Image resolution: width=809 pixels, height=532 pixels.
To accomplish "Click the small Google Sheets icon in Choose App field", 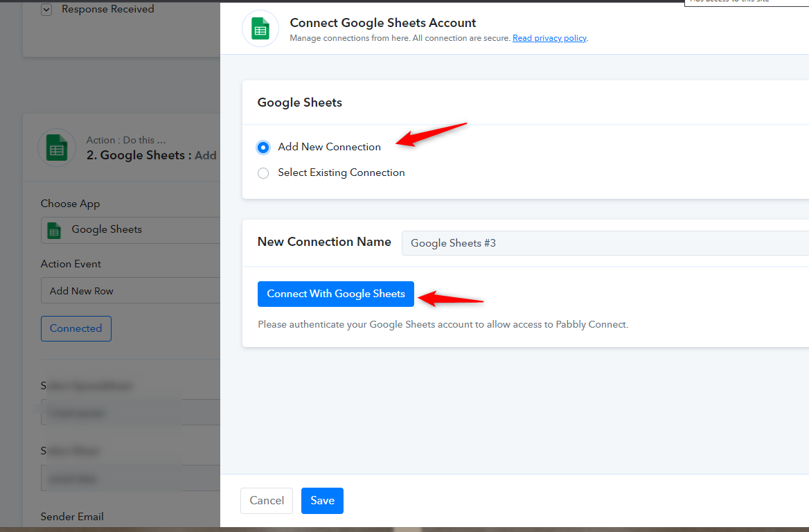I will tap(54, 230).
